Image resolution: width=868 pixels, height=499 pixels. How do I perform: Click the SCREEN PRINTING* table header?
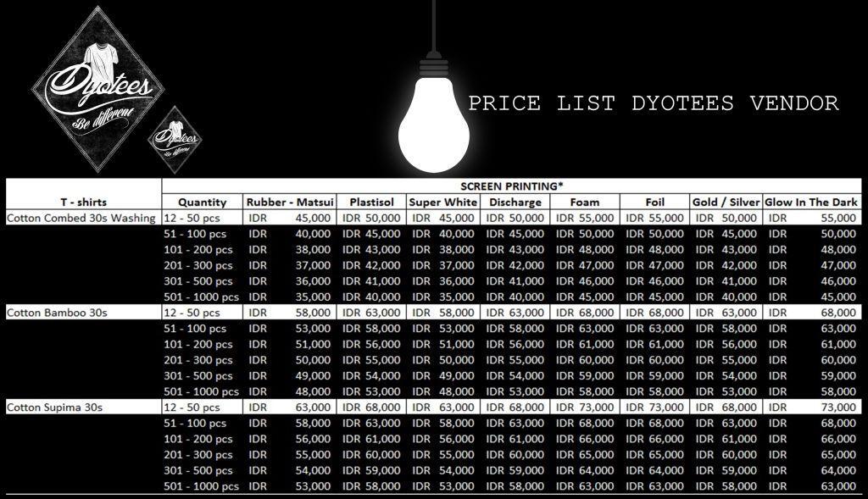511,186
